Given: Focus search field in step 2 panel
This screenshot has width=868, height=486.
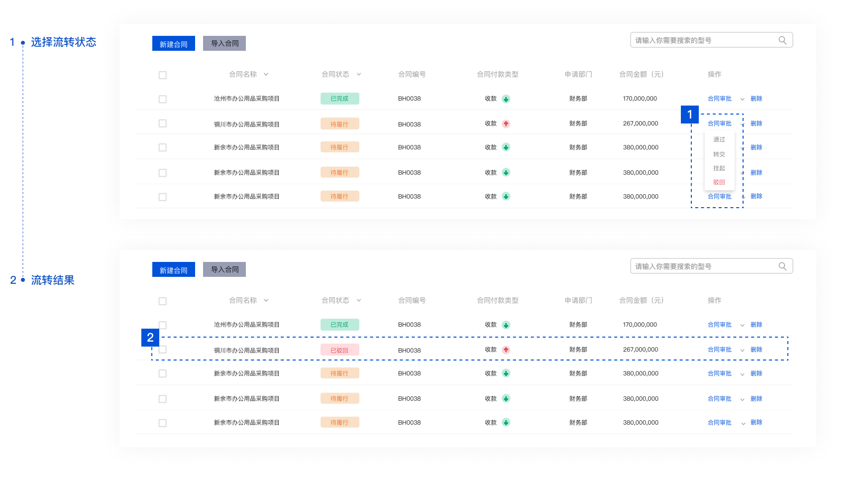Looking at the screenshot, I should point(711,266).
